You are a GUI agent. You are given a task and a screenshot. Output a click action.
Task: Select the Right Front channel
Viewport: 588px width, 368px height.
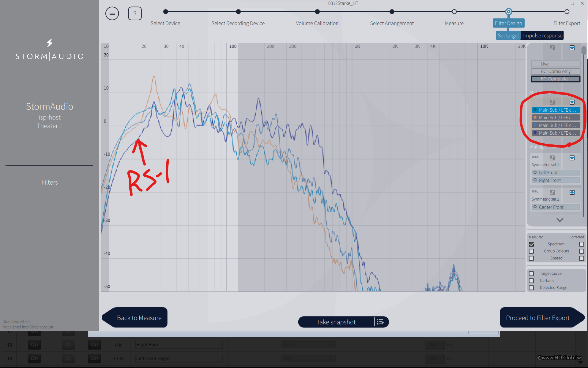(556, 180)
